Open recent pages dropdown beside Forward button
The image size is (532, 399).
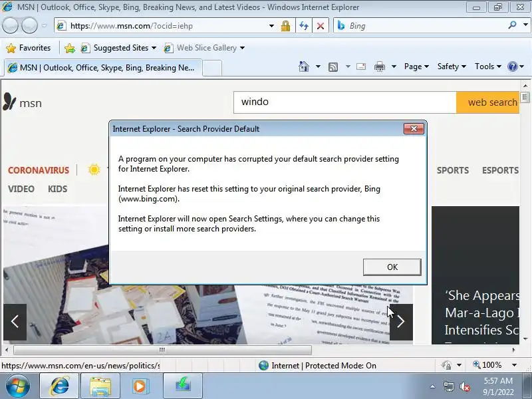45,26
